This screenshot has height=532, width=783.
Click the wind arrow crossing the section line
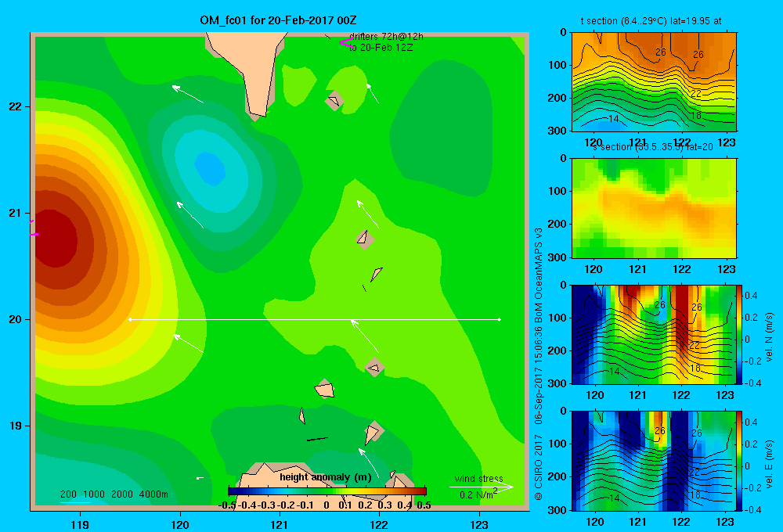365,336
